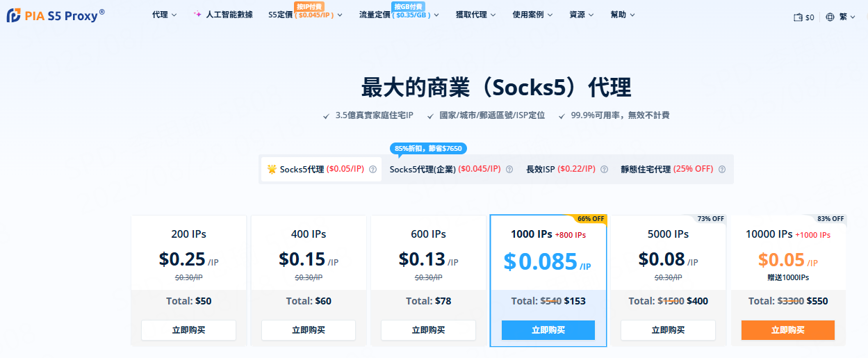The width and height of the screenshot is (868, 358).
Task: Click help icon beside Socks5代理 ($0.05/IP)
Action: click(372, 169)
